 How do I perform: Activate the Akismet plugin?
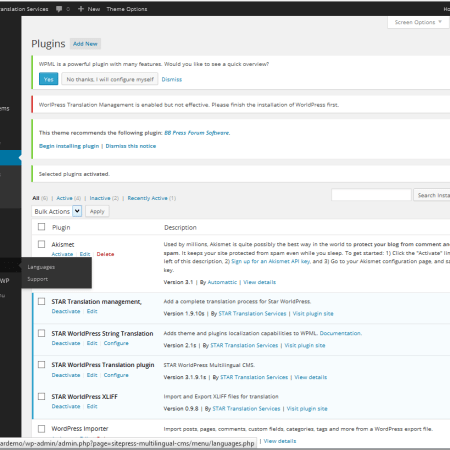coord(62,254)
